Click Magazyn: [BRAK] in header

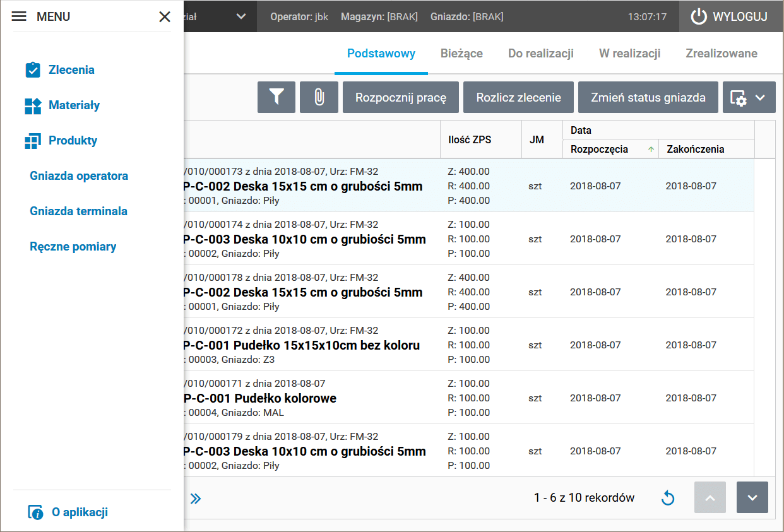(x=379, y=16)
